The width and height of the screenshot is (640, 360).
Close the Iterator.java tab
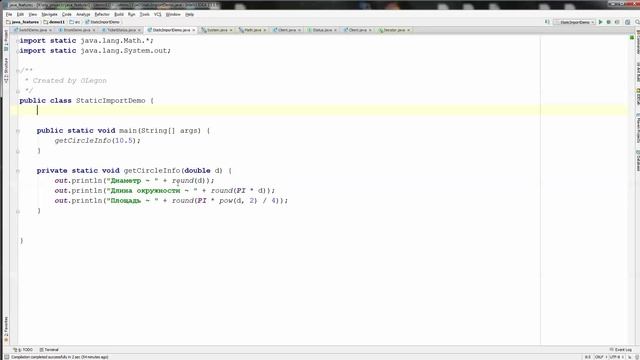pos(409,30)
